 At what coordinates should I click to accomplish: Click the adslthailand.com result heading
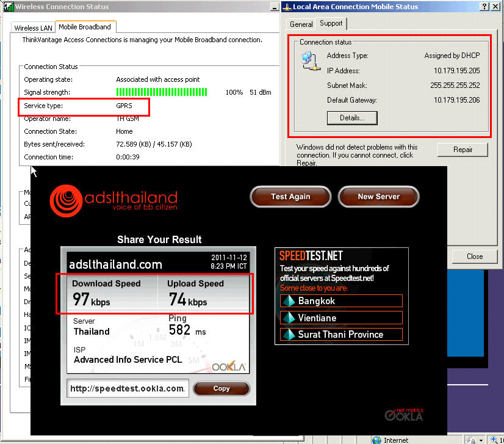click(116, 264)
